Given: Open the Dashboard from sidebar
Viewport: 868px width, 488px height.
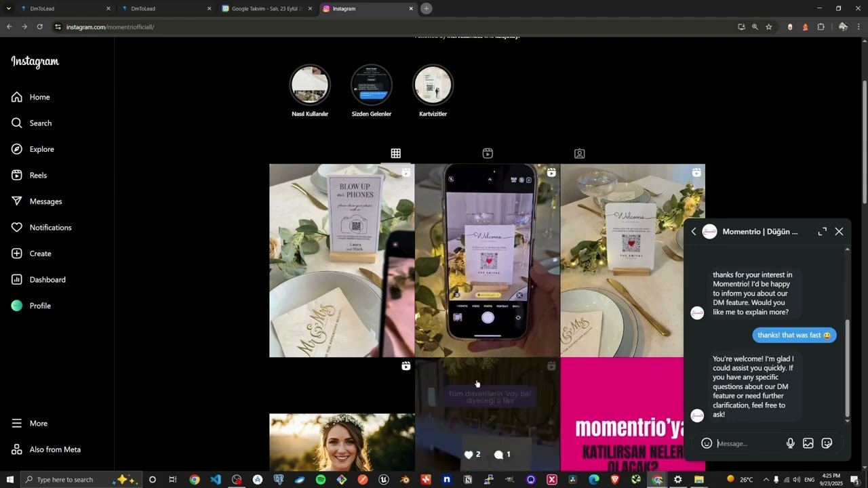Looking at the screenshot, I should (39, 280).
